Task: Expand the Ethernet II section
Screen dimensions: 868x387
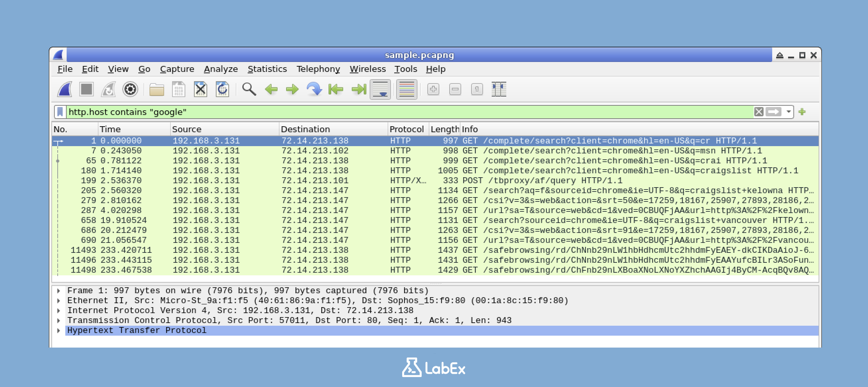Action: (60, 301)
